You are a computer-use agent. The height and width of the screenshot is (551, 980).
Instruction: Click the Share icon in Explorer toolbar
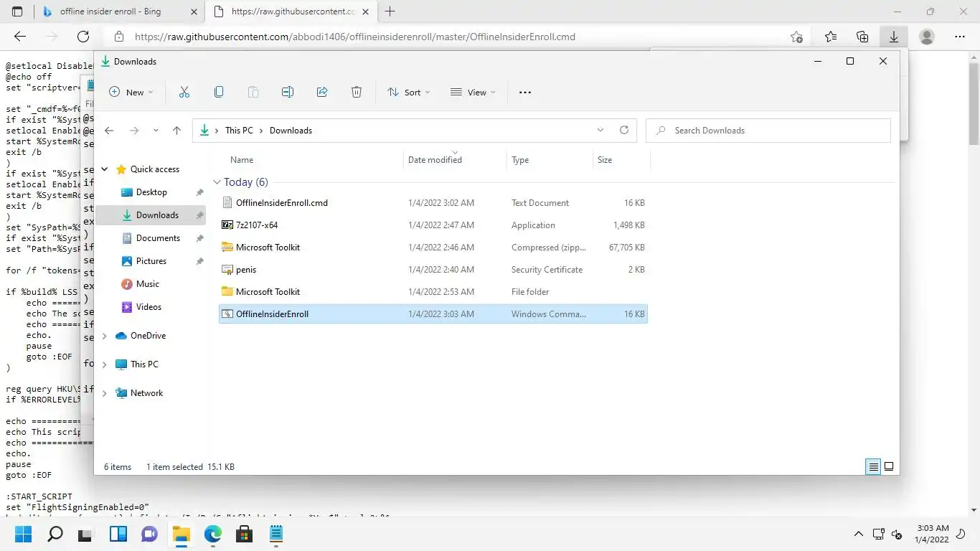[322, 92]
